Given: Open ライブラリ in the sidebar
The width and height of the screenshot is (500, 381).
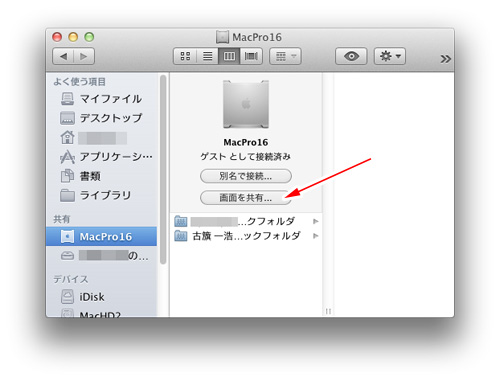Looking at the screenshot, I should pos(102,195).
